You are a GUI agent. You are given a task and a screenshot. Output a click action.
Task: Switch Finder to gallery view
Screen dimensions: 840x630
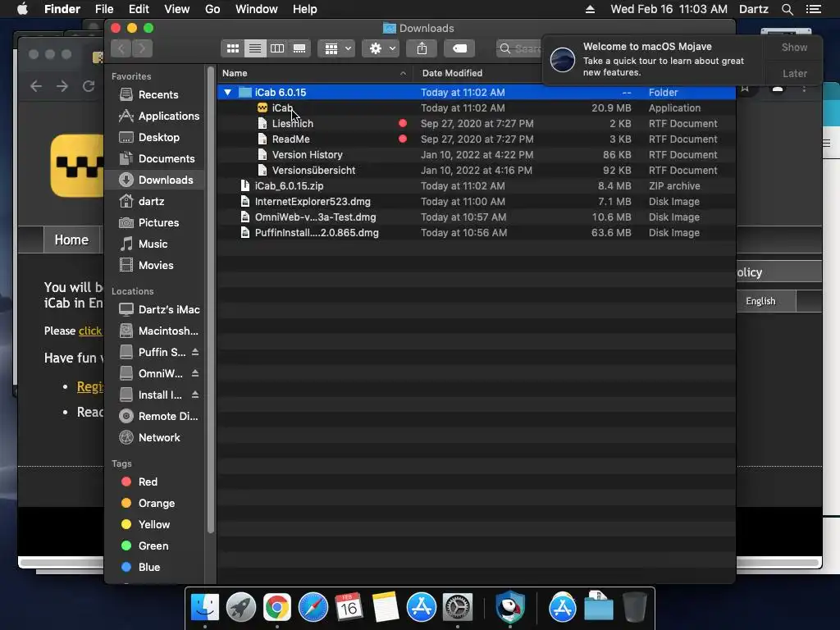point(299,48)
